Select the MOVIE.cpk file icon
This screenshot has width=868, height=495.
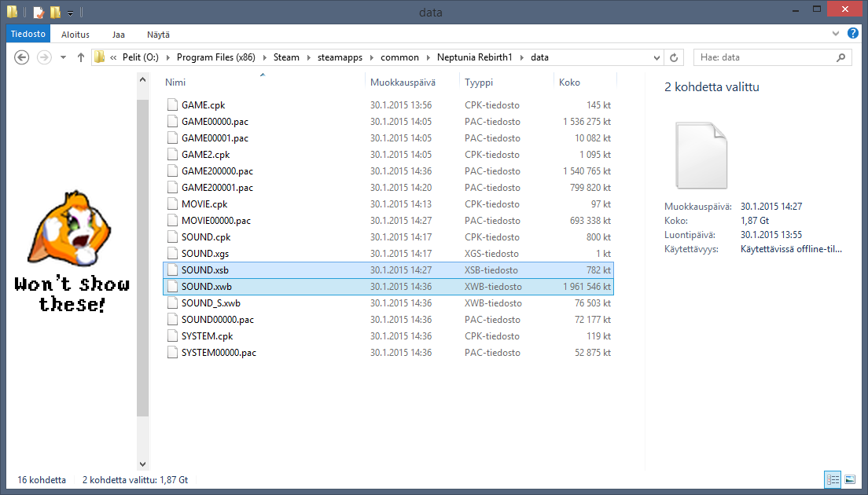click(x=173, y=203)
